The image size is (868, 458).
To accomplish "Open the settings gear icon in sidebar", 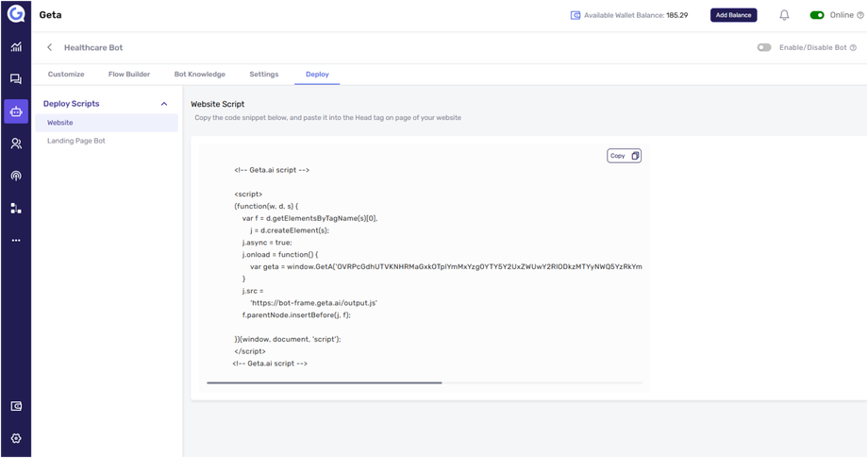I will click(16, 438).
